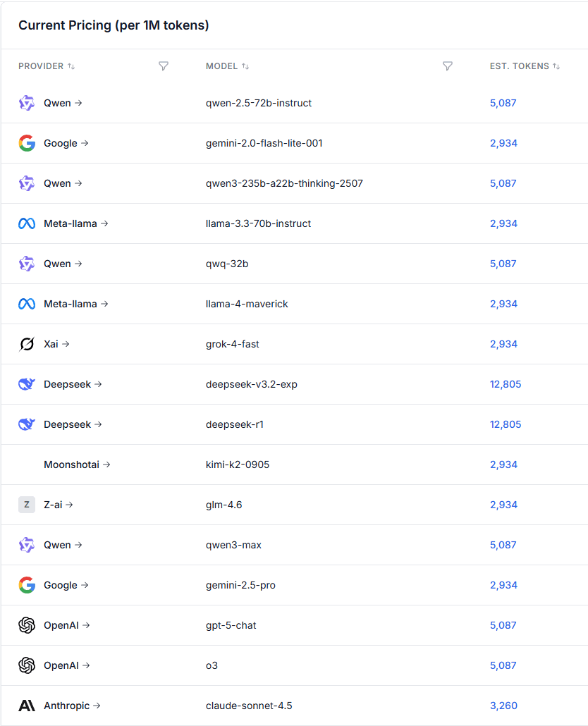Viewport: 588px width, 726px height.
Task: Select model name deepseek-v3.2-exp
Action: pyautogui.click(x=252, y=384)
